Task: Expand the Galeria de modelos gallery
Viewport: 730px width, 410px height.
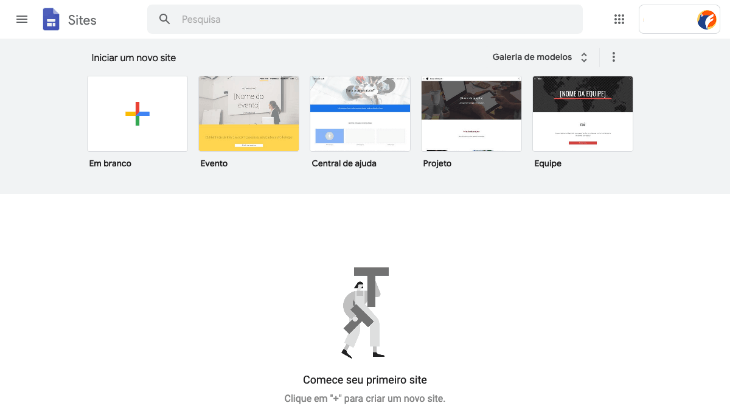Action: pos(540,57)
